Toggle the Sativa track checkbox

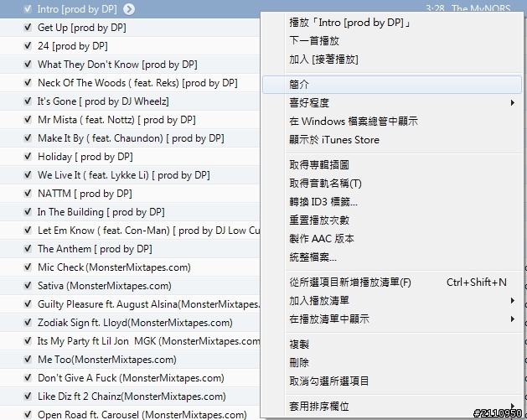(x=28, y=286)
